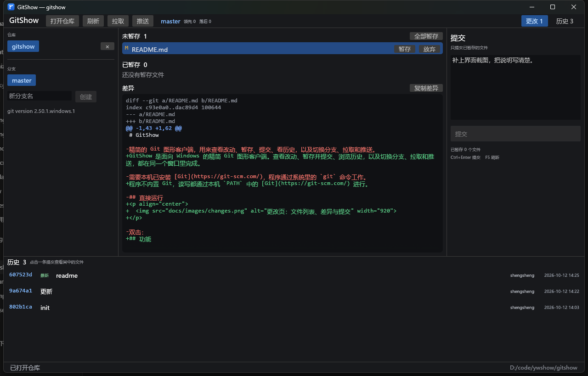Click into the commit message text area

[515, 87]
